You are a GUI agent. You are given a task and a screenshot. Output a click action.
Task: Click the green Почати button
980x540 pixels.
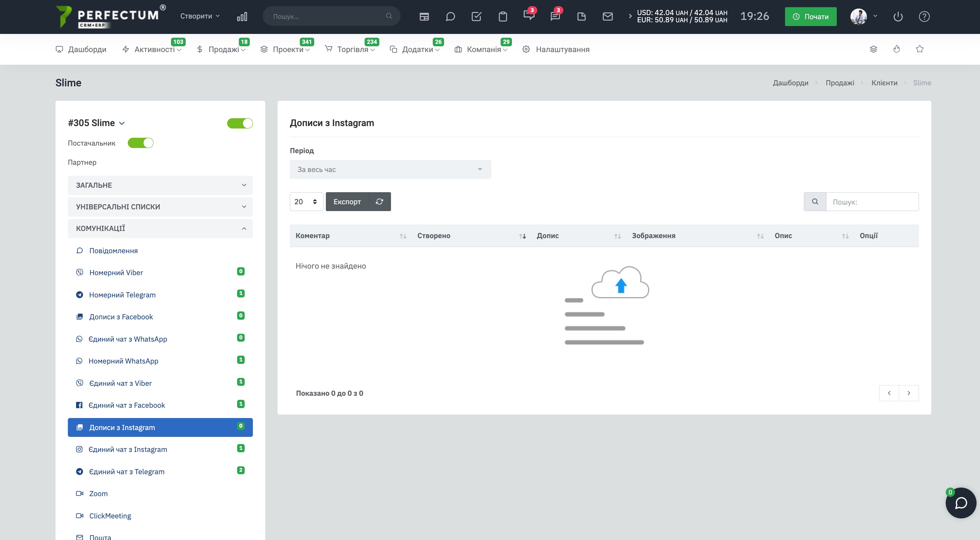tap(811, 17)
